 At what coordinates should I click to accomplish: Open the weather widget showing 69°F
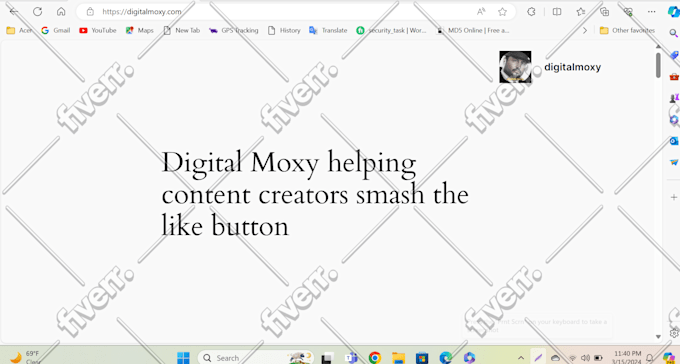pyautogui.click(x=25, y=357)
